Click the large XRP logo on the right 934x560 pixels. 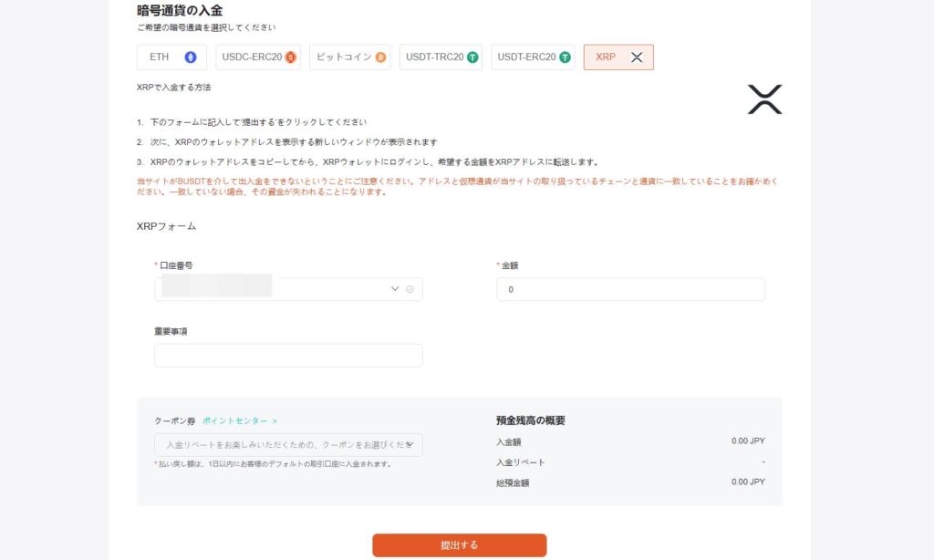click(x=764, y=100)
